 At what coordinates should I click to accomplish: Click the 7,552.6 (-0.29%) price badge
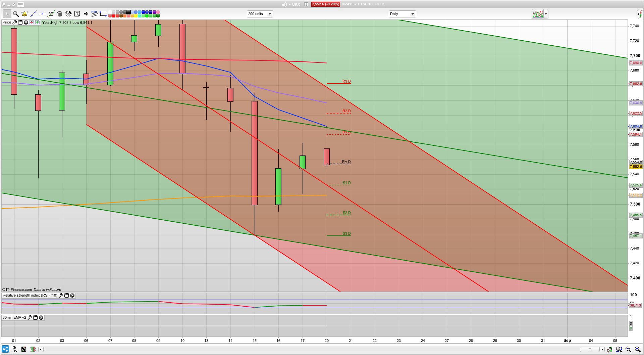pos(325,4)
